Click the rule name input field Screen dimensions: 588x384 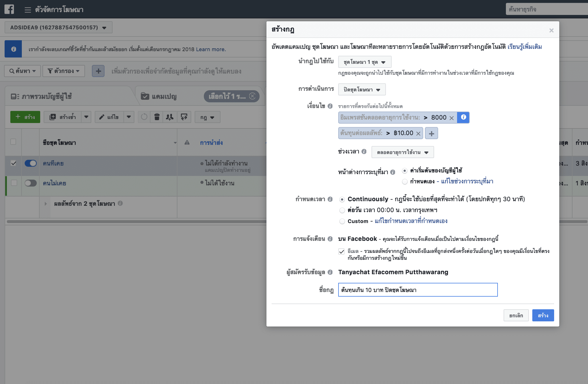coord(417,290)
